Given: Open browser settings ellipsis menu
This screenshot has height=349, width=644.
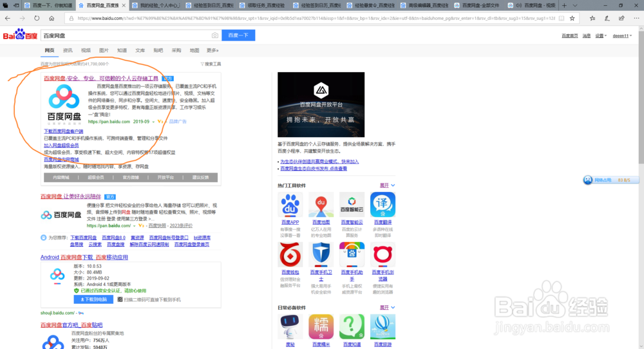Looking at the screenshot, I should coord(636,18).
